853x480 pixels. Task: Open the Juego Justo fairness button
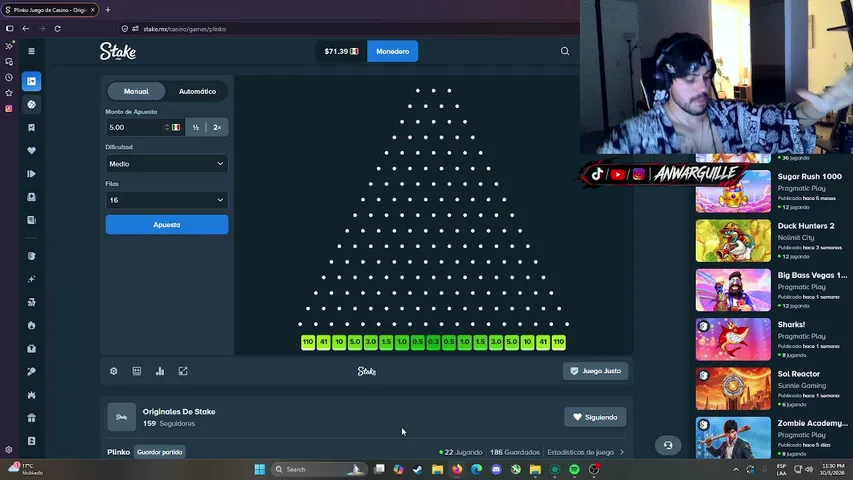[595, 371]
